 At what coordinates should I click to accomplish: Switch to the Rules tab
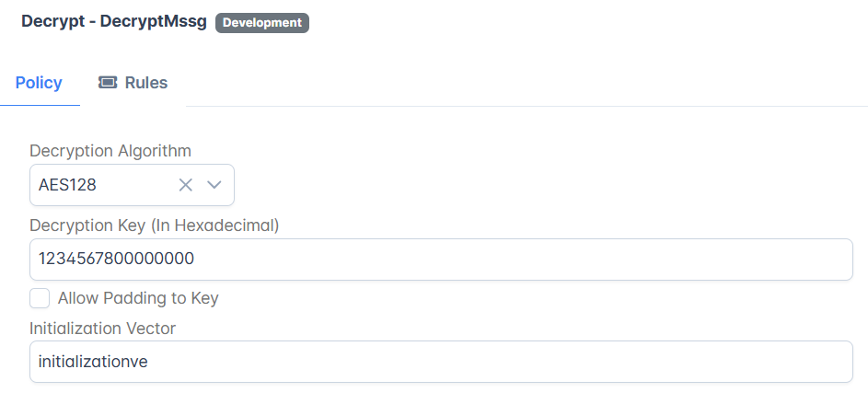133,83
